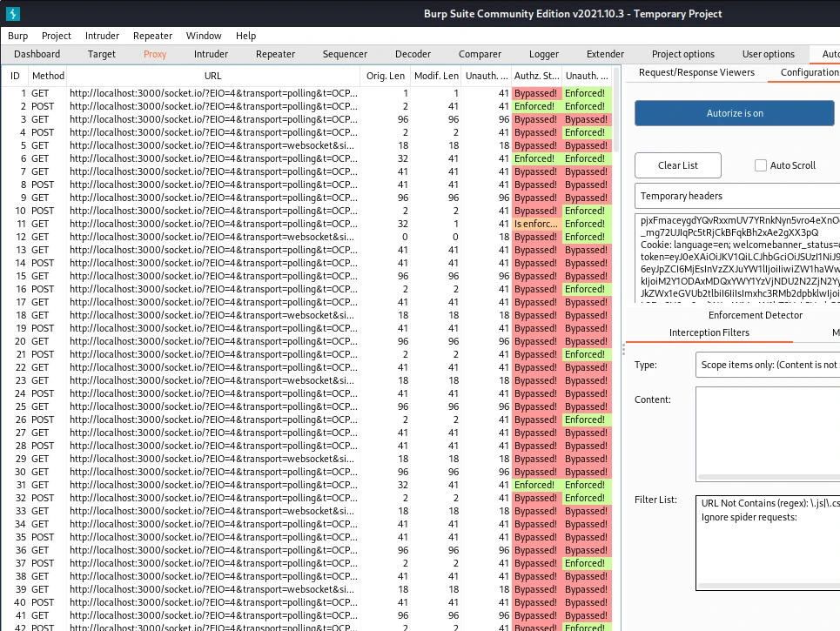Expand the filter Type combo box
The width and height of the screenshot is (840, 631).
767,365
